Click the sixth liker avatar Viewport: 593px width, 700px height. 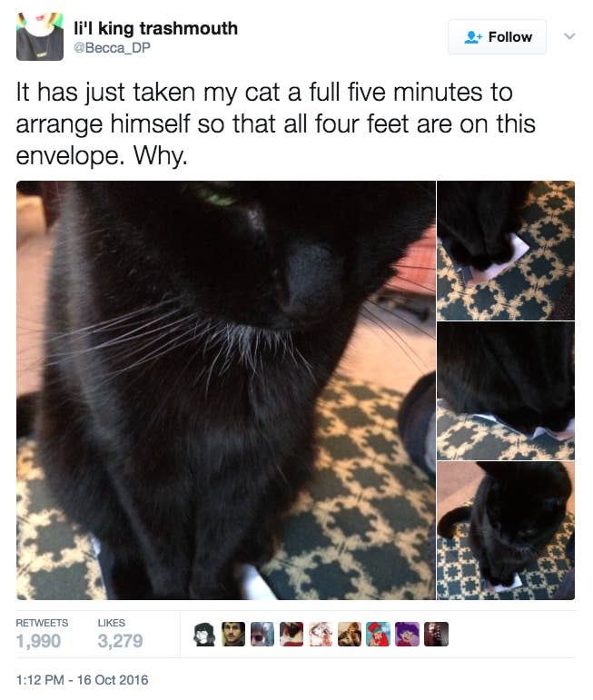(x=350, y=634)
